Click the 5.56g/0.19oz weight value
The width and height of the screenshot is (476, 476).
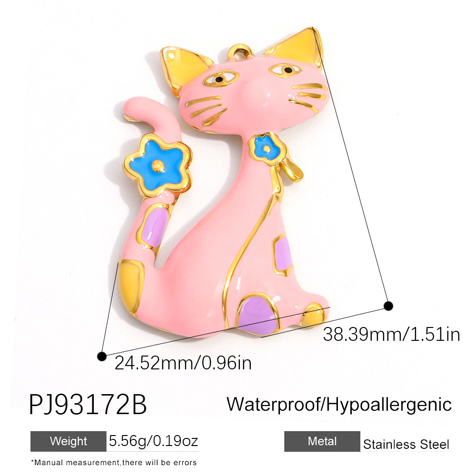tap(154, 441)
